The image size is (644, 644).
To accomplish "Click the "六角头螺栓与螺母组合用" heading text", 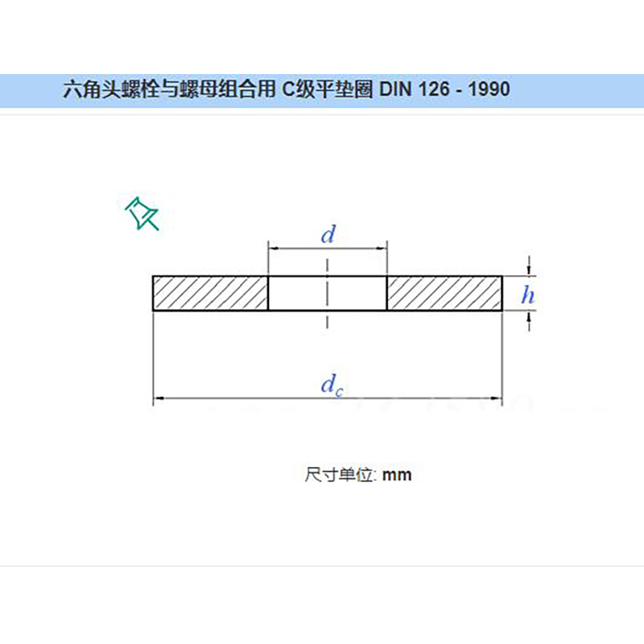I will coord(168,89).
